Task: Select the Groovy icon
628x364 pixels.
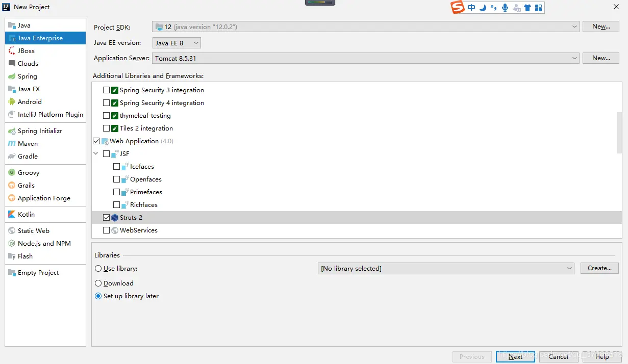Action: 12,172
